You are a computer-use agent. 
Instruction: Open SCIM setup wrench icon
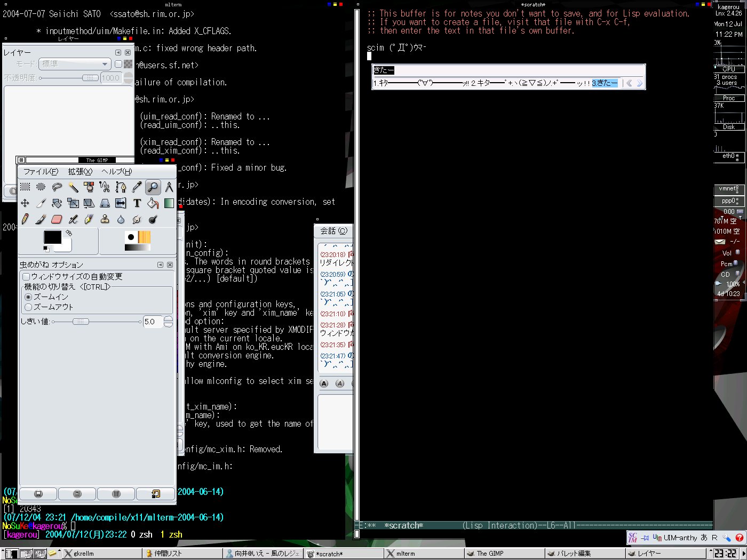click(x=727, y=538)
